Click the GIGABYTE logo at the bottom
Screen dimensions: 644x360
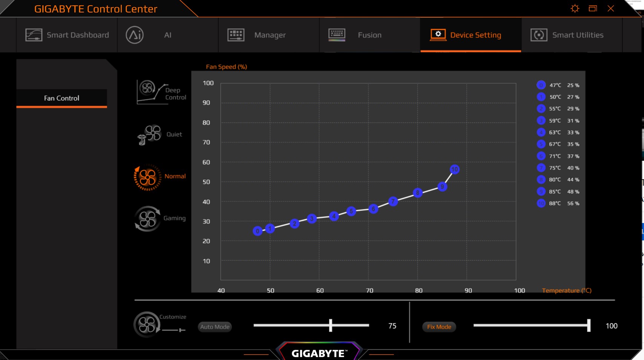coord(319,353)
